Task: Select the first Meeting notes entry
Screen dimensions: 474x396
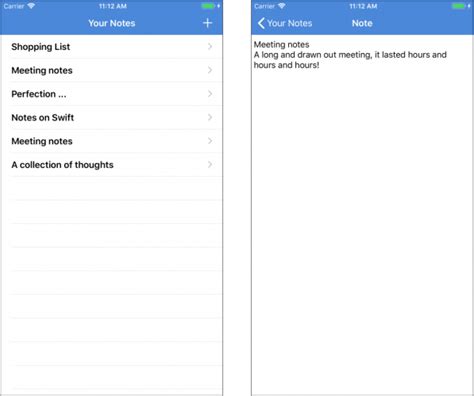Action: pyautogui.click(x=112, y=70)
